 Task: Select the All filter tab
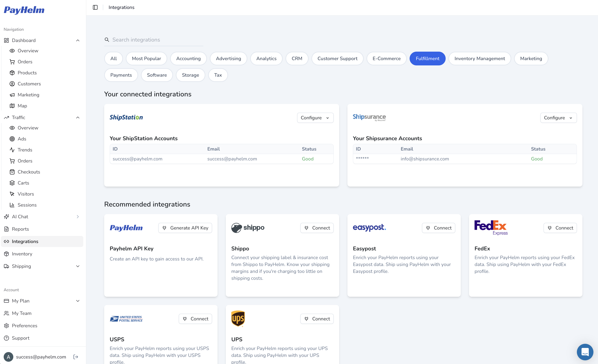113,59
